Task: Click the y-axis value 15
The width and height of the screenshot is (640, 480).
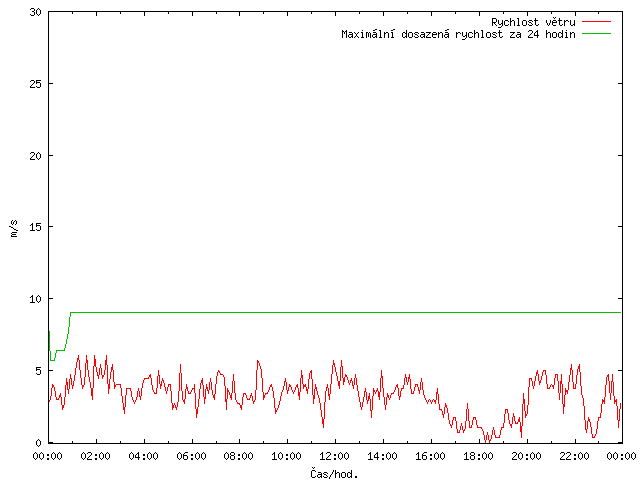Action: point(36,227)
